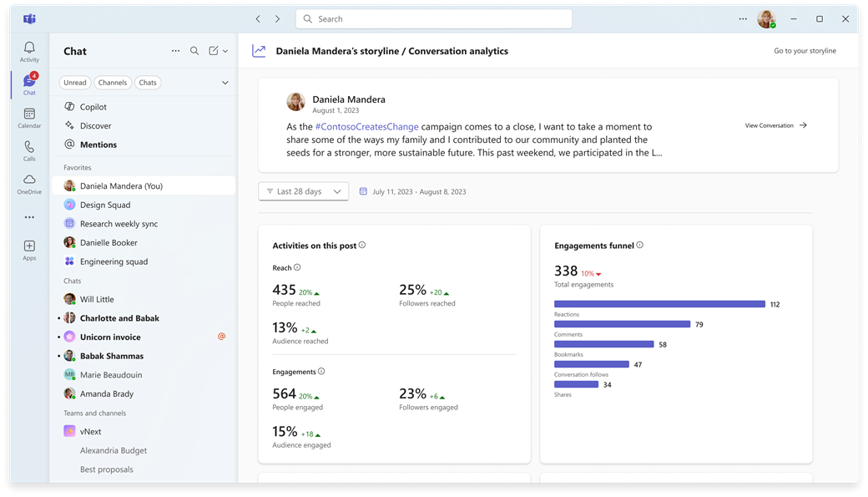Open the Apps panel

[x=29, y=248]
